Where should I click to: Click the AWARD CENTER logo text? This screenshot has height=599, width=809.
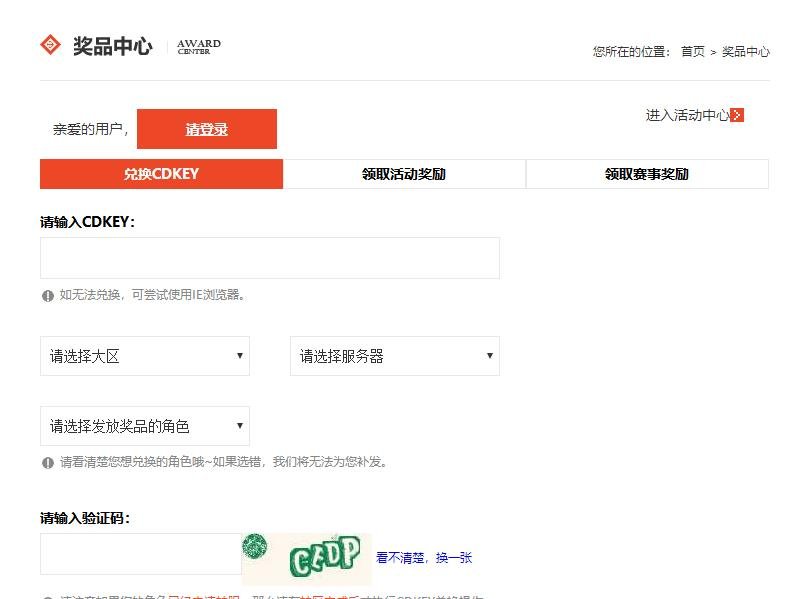coord(196,47)
